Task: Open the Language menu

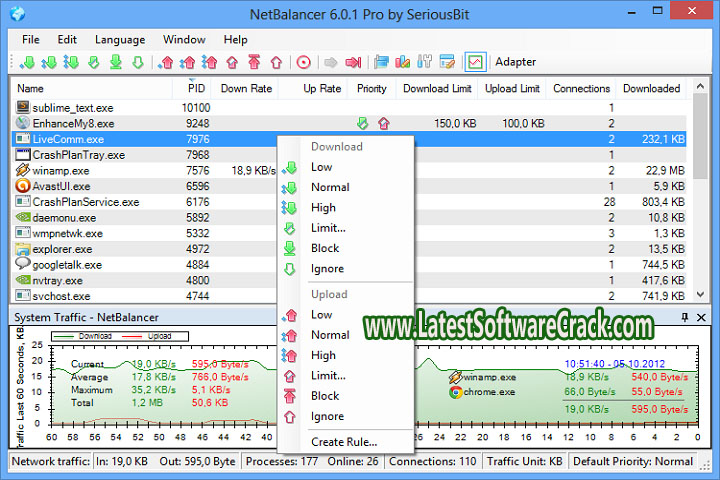Action: pos(119,39)
